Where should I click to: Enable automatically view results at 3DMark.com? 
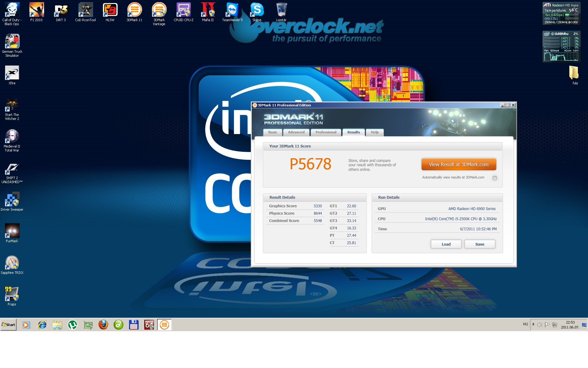(x=495, y=178)
